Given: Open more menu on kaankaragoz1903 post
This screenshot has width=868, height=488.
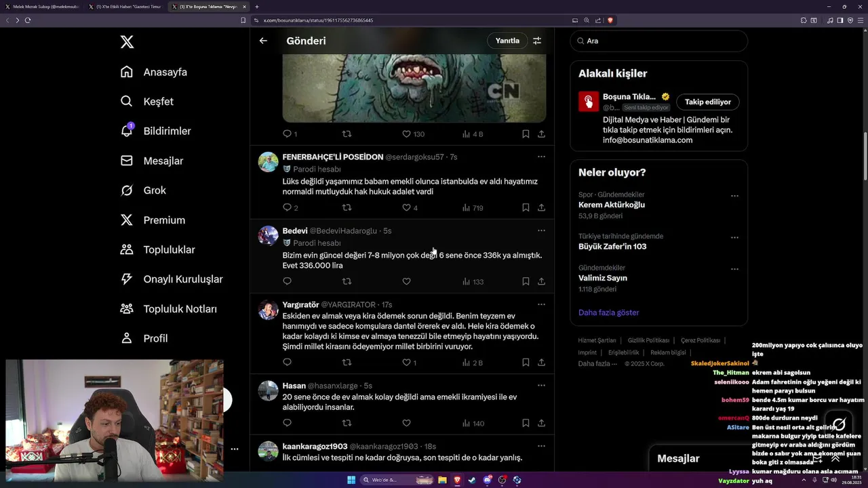Looking at the screenshot, I should pyautogui.click(x=541, y=446).
